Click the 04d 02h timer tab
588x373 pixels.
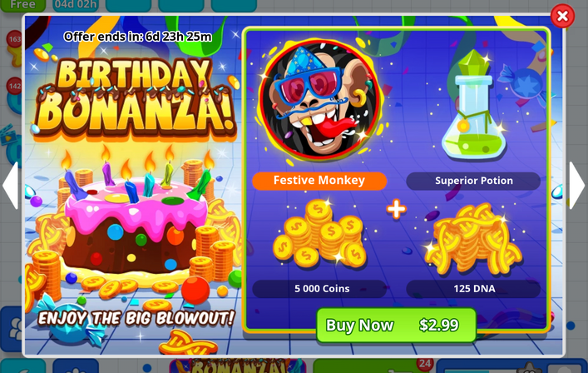(76, 5)
